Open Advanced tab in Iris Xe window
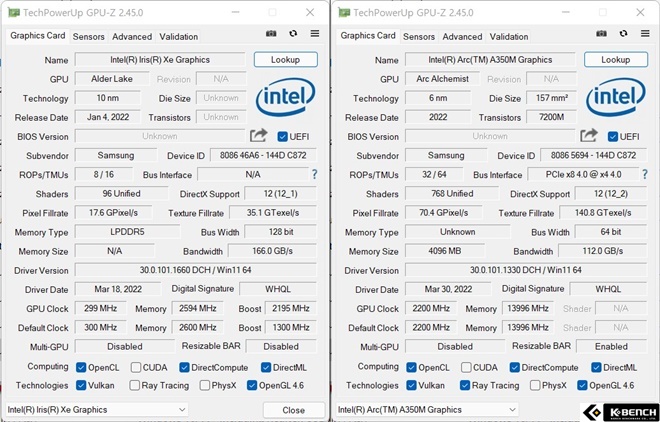Viewport: 660px width, 422px height. [132, 37]
